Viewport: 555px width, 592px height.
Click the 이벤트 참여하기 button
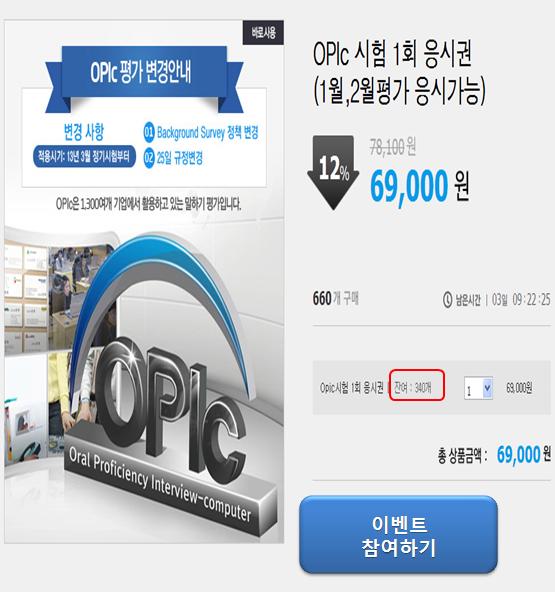point(398,535)
